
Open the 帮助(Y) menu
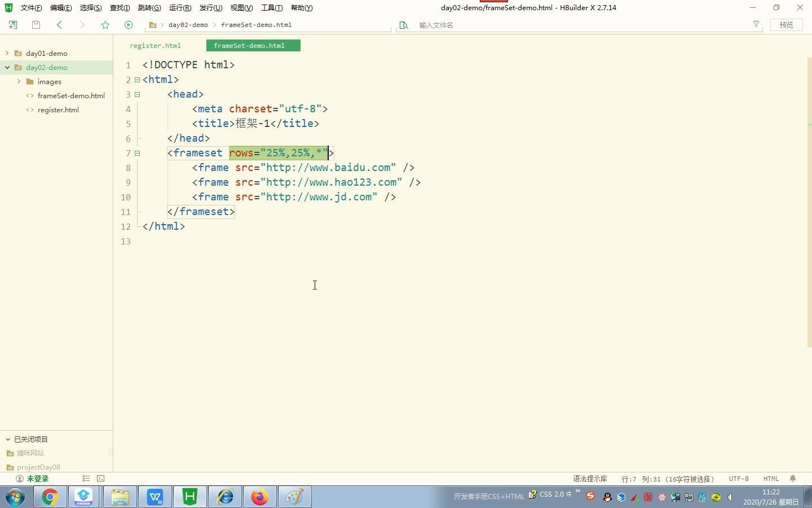coord(302,8)
